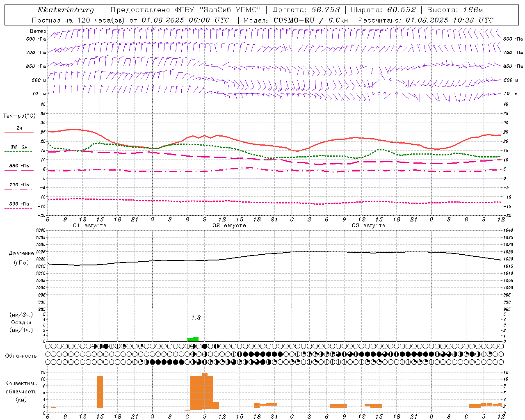Screen dimensions: 525x420
Task: Click the '(мм/1ч.)' precipitation unit label
Action: pyautogui.click(x=21, y=330)
